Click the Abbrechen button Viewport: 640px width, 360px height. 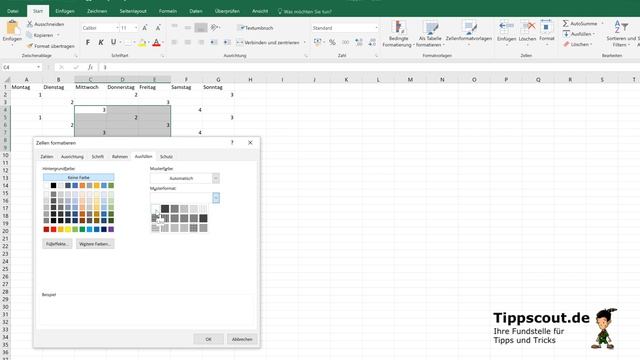tap(242, 339)
